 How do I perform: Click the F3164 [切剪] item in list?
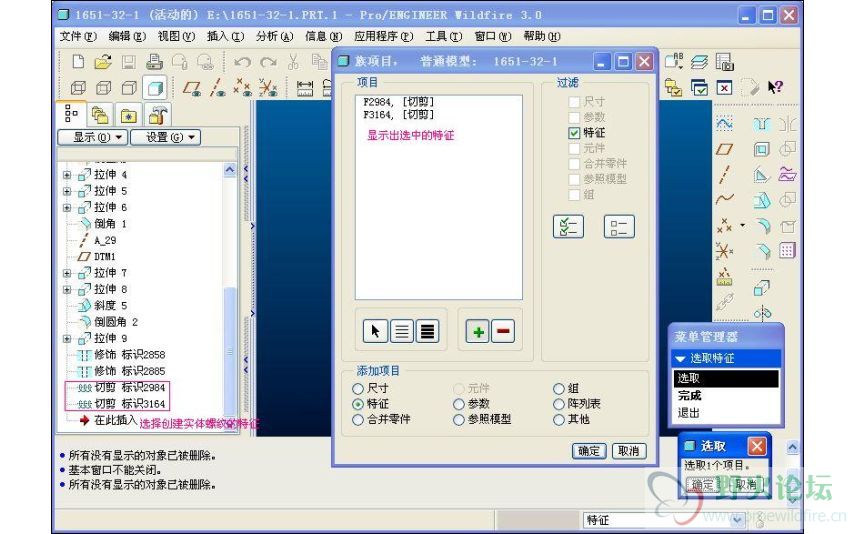tap(398, 115)
